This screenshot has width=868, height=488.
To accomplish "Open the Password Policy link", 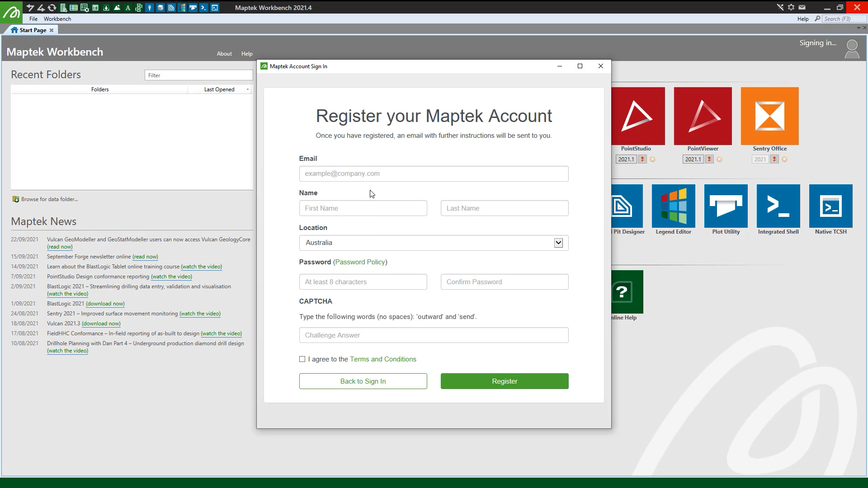I will pos(360,262).
